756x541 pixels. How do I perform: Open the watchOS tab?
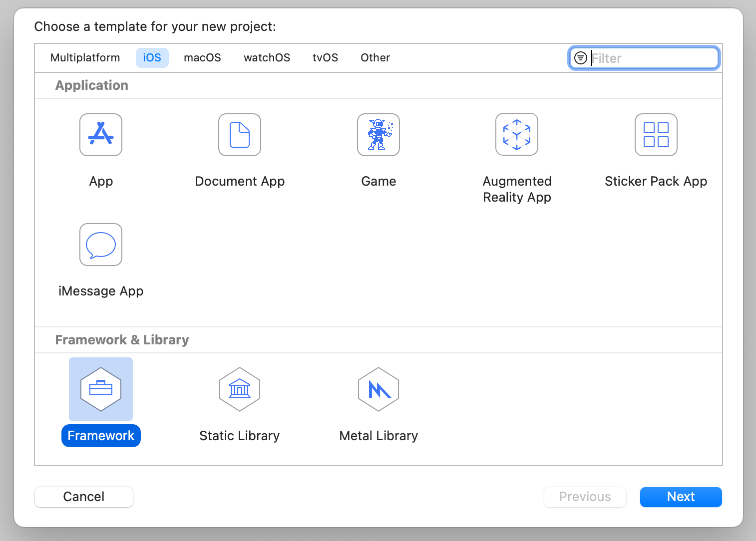click(x=267, y=58)
